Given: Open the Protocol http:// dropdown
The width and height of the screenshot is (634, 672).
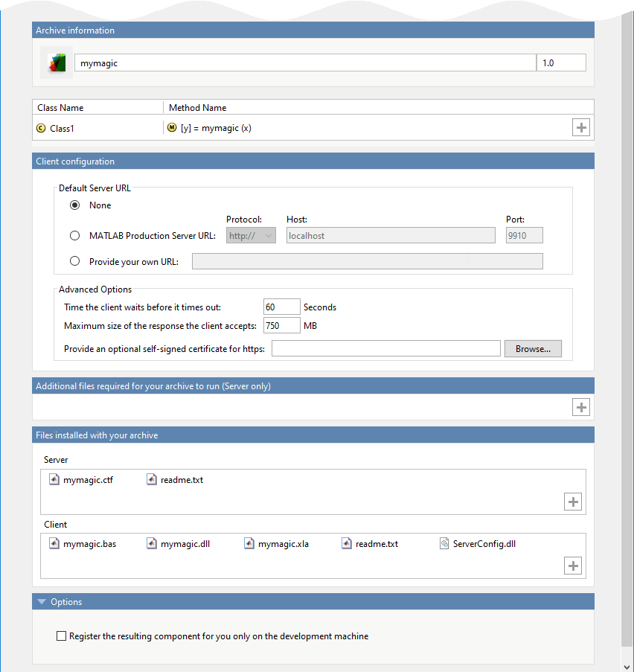Looking at the screenshot, I should (251, 236).
